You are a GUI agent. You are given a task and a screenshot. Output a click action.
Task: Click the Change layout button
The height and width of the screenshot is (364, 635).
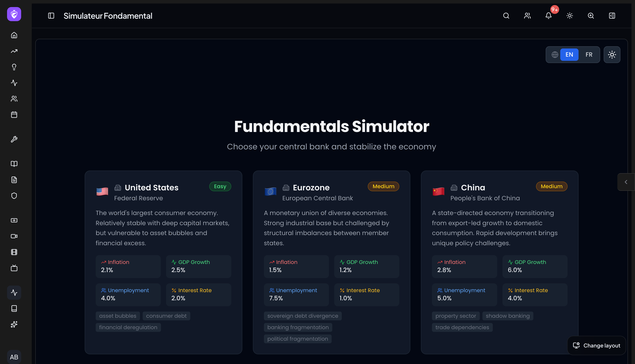[x=596, y=345]
